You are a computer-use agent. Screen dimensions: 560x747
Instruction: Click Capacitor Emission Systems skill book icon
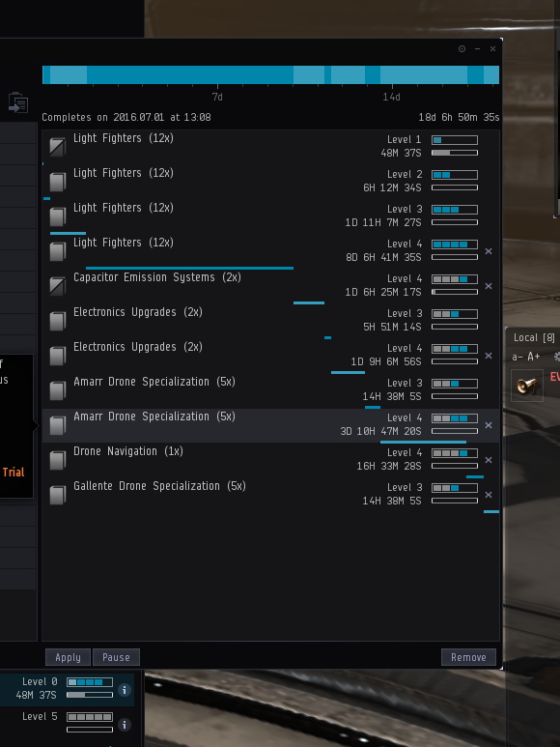tap(58, 286)
